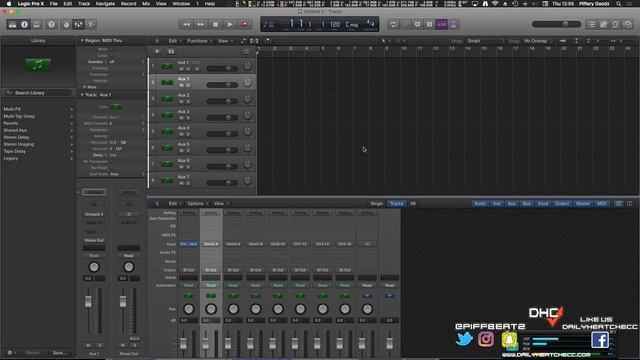Adjust the Inst 1 track volume slider

coord(222,69)
